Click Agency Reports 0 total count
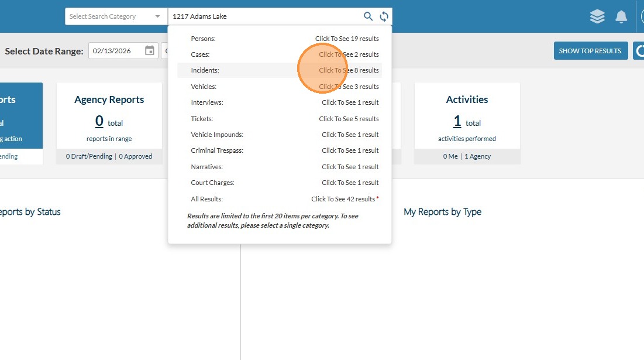 [99, 121]
